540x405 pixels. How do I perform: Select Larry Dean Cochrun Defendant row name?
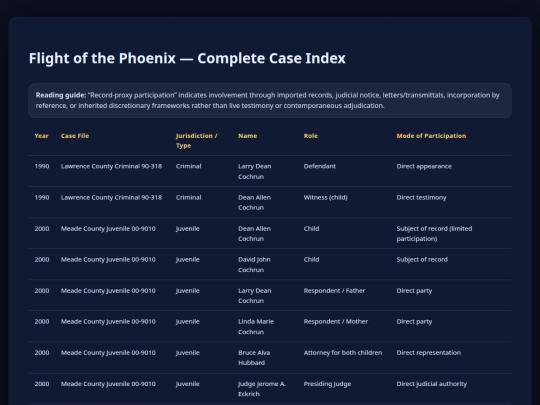254,171
